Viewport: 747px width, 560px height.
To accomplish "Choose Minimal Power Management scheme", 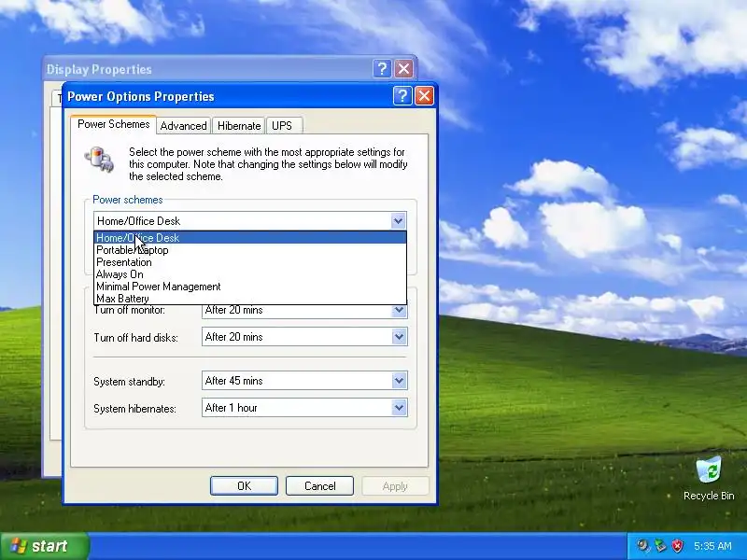I will (250, 287).
